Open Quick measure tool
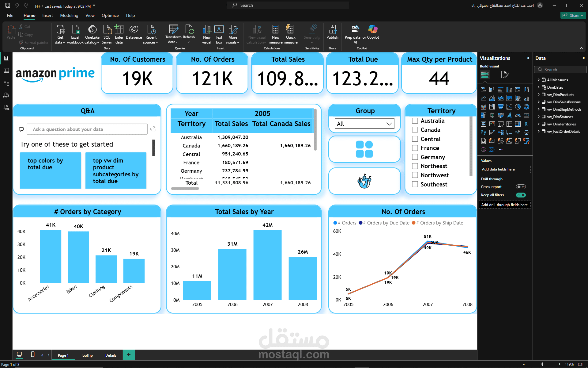 point(290,30)
